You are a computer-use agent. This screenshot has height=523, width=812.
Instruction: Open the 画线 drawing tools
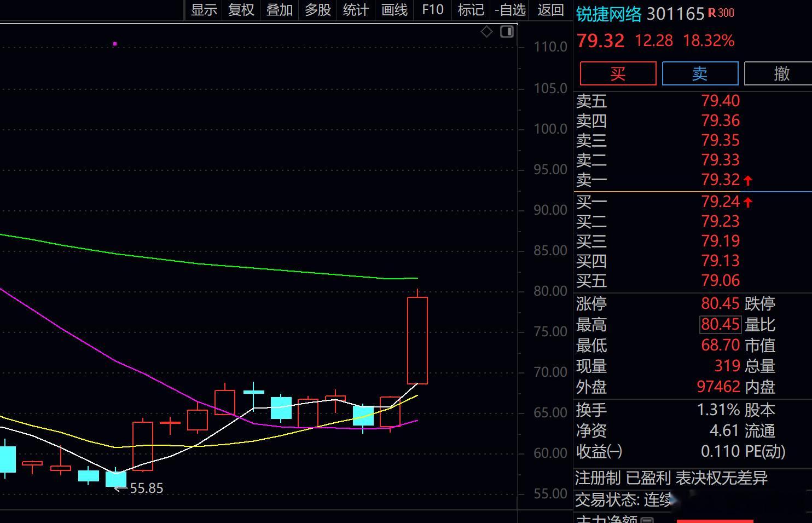pos(395,10)
